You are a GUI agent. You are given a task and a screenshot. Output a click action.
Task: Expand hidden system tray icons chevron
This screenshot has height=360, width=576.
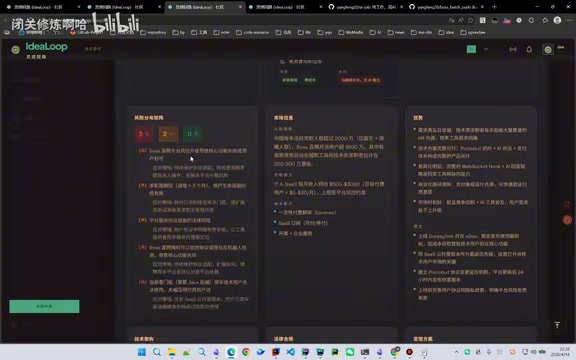(x=456, y=352)
